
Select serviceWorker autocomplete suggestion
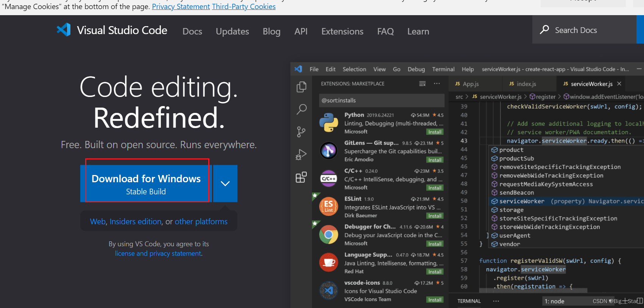click(566, 201)
